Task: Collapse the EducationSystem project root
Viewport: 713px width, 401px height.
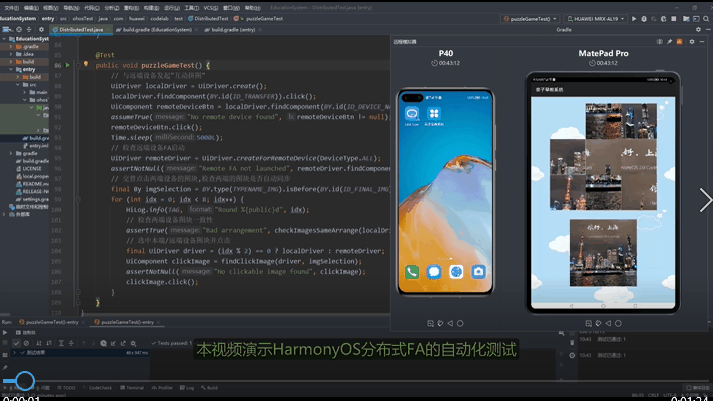Action: [x=5, y=39]
